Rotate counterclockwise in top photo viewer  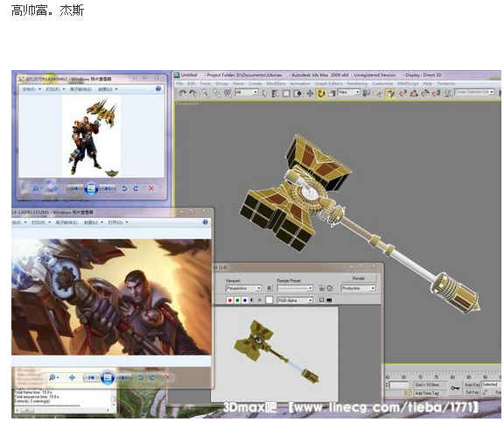pyautogui.click(x=124, y=188)
